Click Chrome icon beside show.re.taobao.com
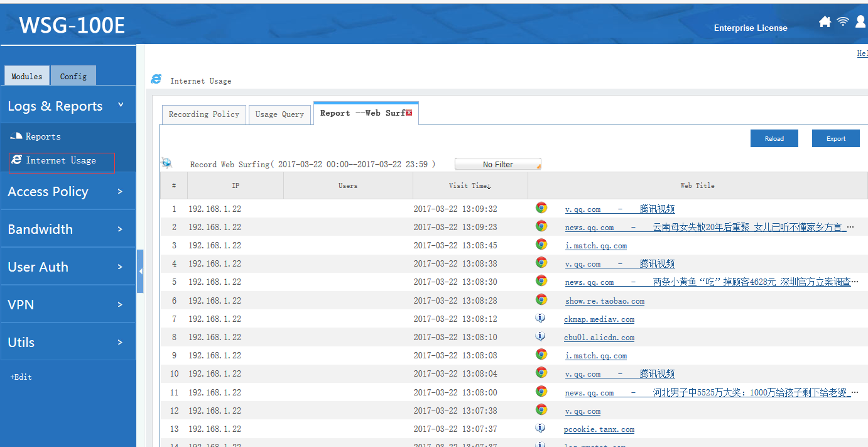868x447 pixels. tap(541, 300)
